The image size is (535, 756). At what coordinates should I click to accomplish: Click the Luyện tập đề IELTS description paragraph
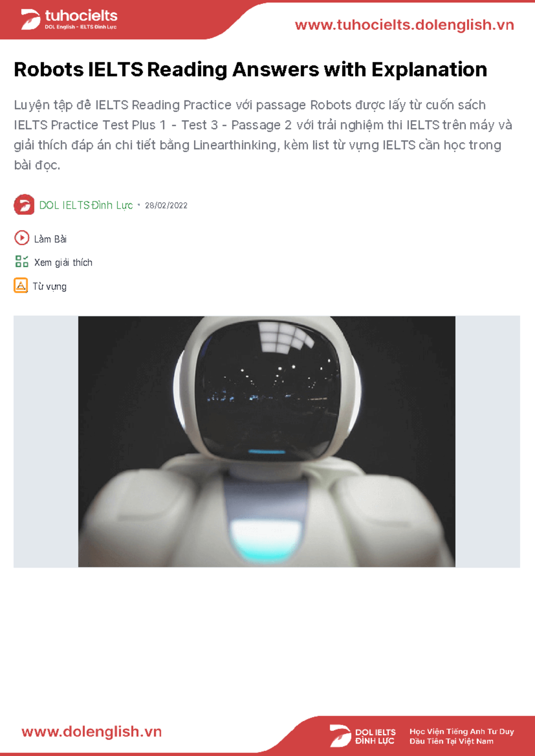pyautogui.click(x=263, y=135)
